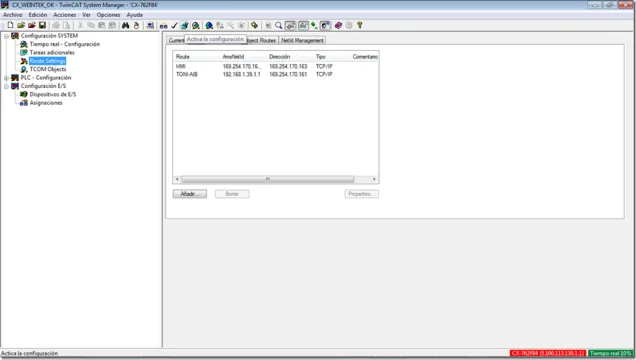
Task: Click the Print toolbar icon
Action: [56, 25]
